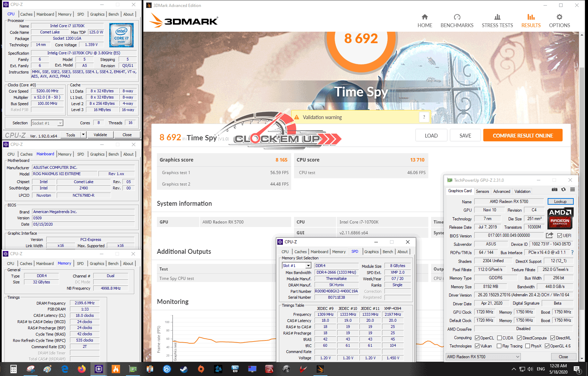Open GPU-Z hamburger menu icon
The width and height of the screenshot is (588, 376).
coord(572,190)
